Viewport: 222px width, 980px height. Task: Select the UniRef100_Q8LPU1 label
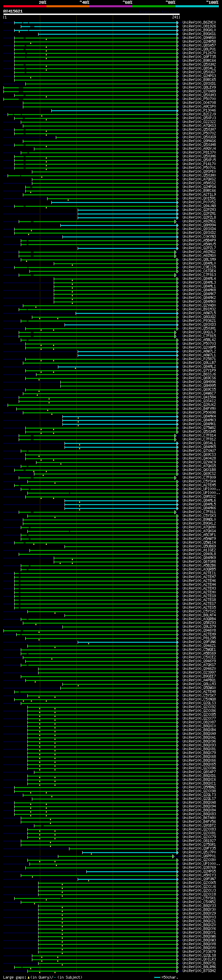(199, 49)
